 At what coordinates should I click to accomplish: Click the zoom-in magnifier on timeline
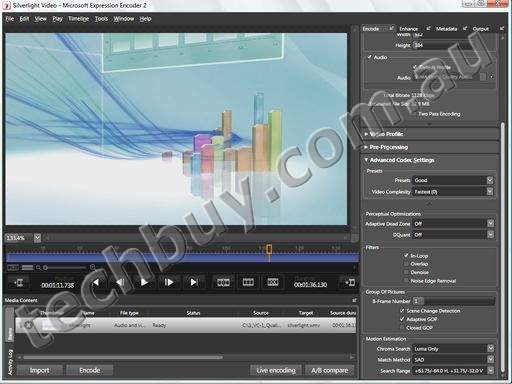tap(93, 267)
